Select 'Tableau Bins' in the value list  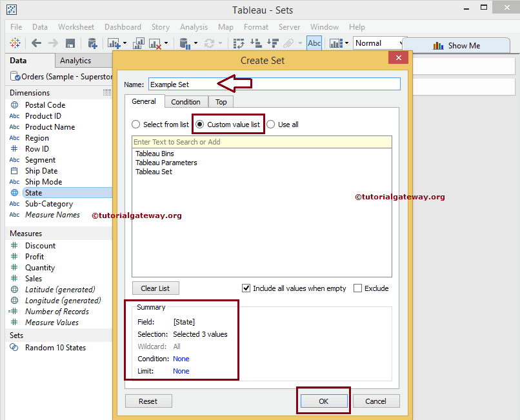pyautogui.click(x=155, y=154)
